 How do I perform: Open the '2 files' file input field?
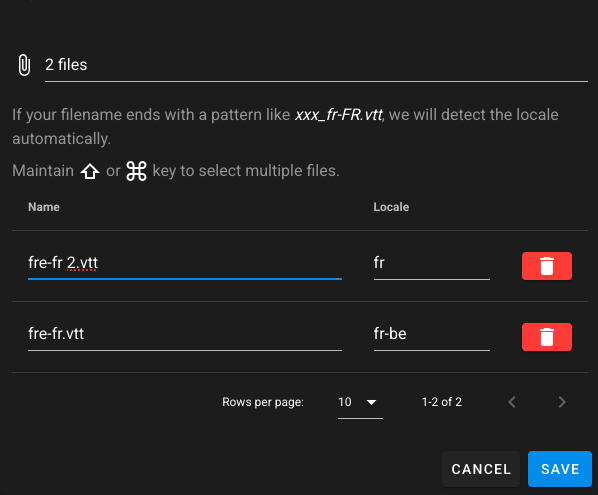pyautogui.click(x=316, y=65)
